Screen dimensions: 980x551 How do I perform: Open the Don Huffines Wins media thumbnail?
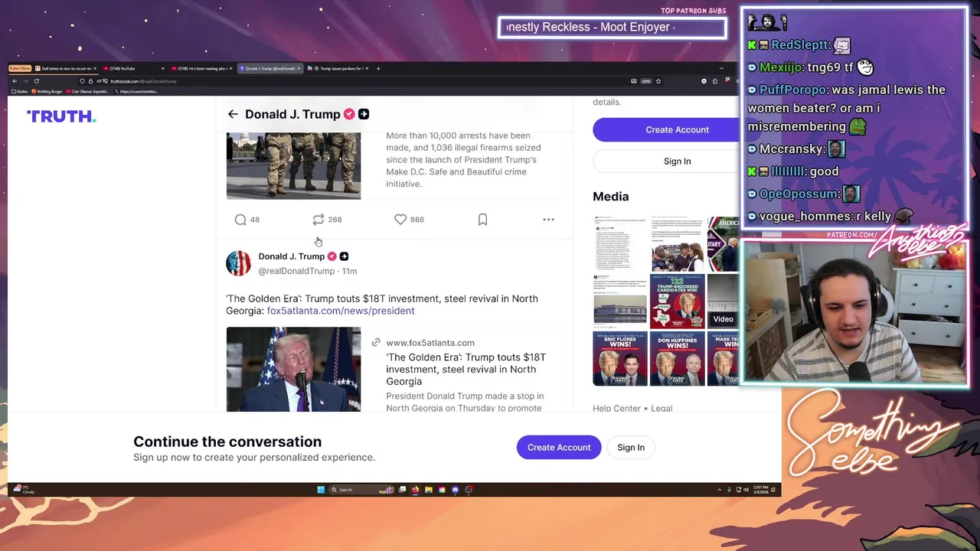[x=677, y=358]
